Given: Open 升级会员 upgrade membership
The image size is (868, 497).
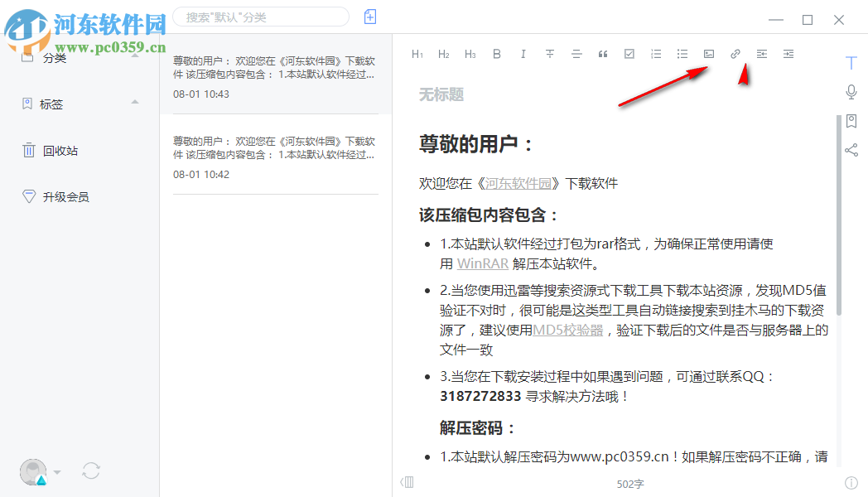Looking at the screenshot, I should (x=66, y=196).
